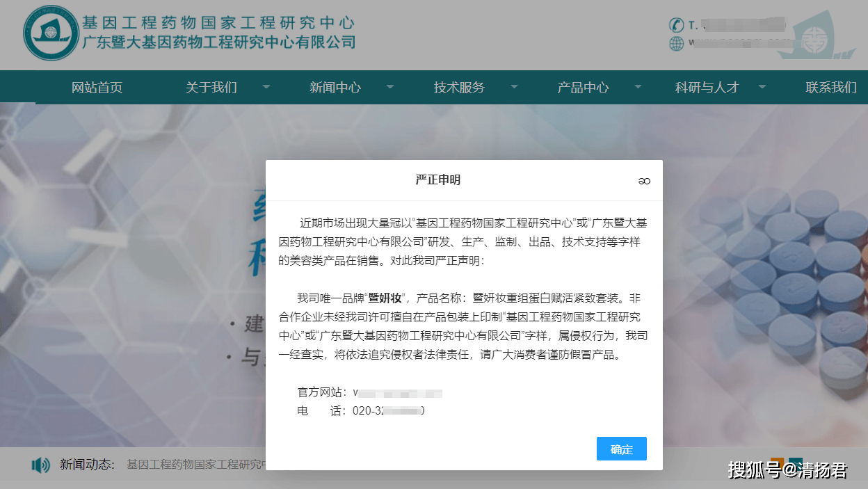Open the 产品中心 menu item
The width and height of the screenshot is (868, 489).
583,88
